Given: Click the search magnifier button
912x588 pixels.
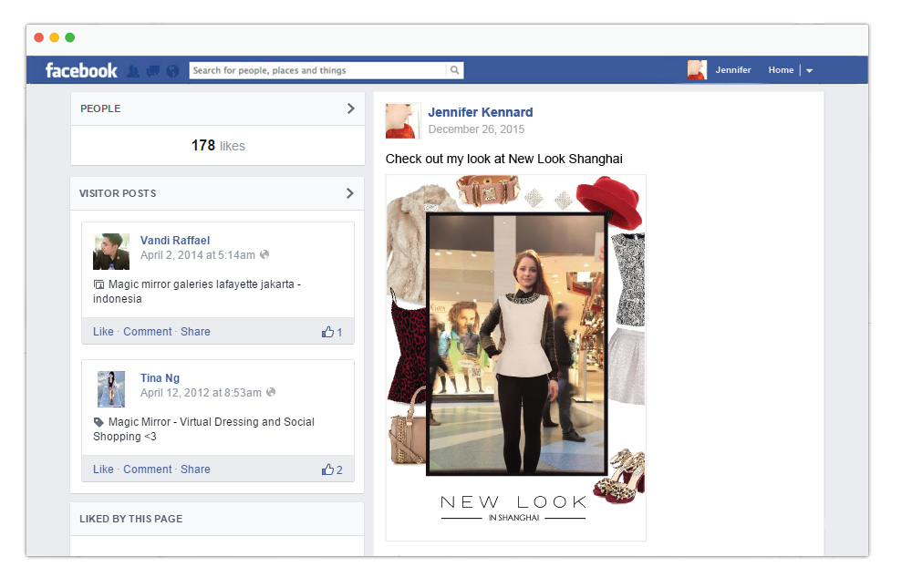Looking at the screenshot, I should (x=455, y=70).
